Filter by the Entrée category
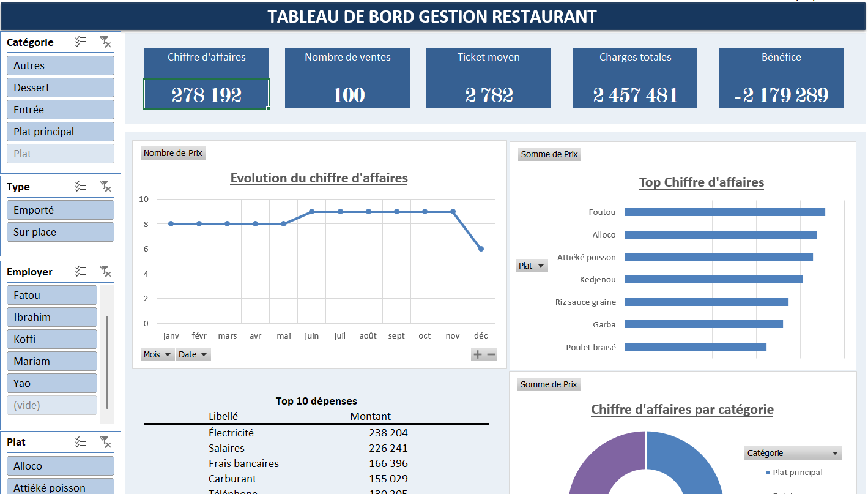868x494 pixels. pos(61,110)
